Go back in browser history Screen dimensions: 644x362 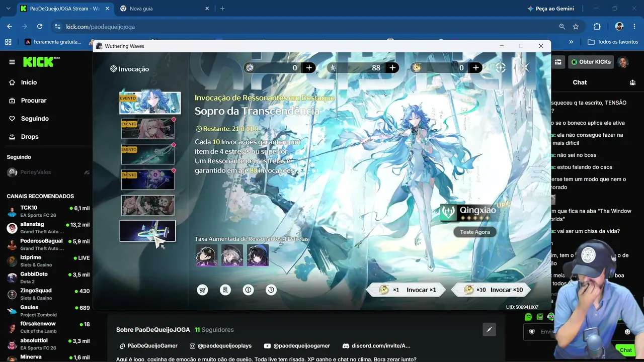click(x=10, y=27)
